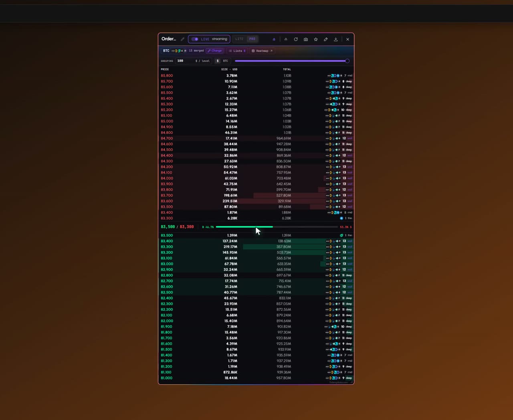This screenshot has height=420, width=513.
Task: Click the exchange icons in 81,900 row
Action: click(332, 327)
